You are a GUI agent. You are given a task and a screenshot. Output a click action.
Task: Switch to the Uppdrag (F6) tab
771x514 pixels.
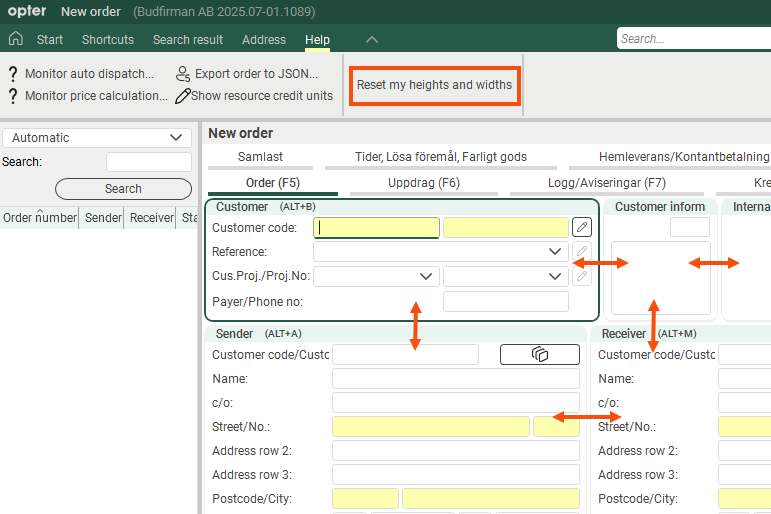click(x=424, y=183)
